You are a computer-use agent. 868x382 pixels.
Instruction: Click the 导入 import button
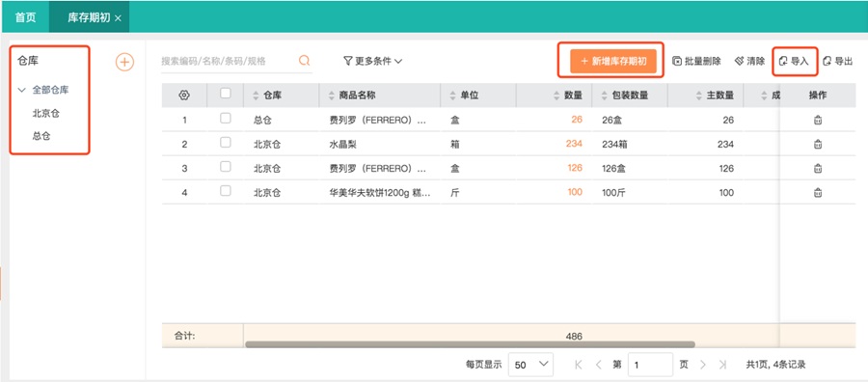[x=795, y=62]
